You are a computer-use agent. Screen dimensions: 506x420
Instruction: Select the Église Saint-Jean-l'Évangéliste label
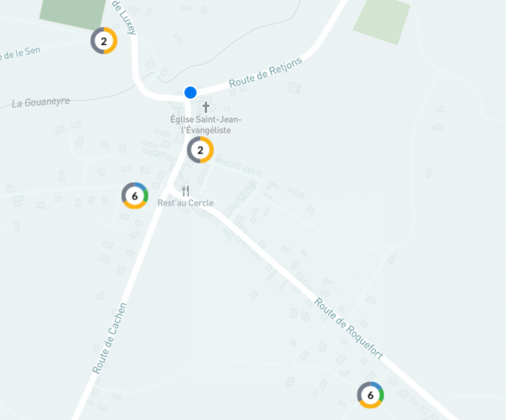tap(206, 124)
